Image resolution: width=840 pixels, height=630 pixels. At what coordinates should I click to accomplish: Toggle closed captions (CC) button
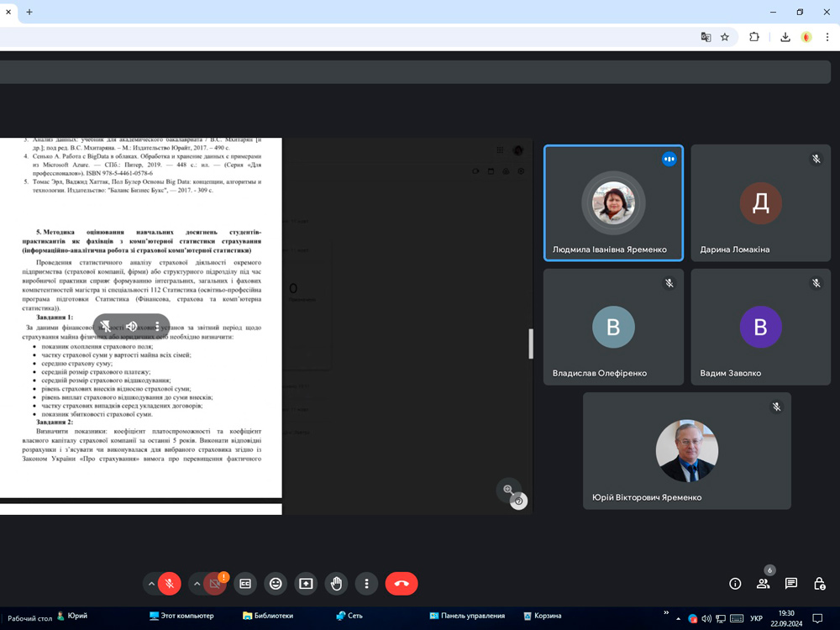[x=245, y=583]
